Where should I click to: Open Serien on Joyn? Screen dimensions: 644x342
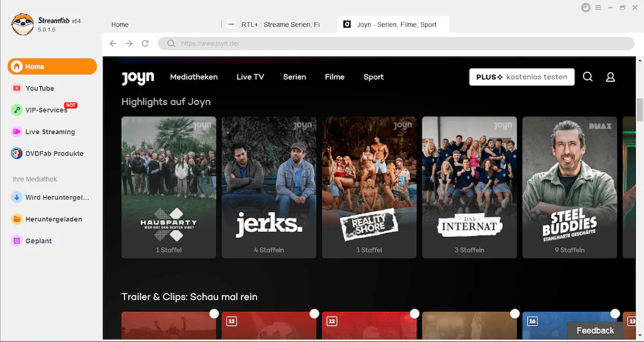pyautogui.click(x=294, y=77)
